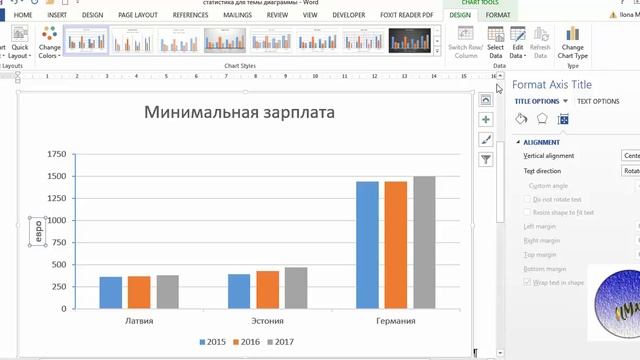Screen dimensions: 640x360
Task: Open Layout Options button beside chart
Action: pos(486,100)
